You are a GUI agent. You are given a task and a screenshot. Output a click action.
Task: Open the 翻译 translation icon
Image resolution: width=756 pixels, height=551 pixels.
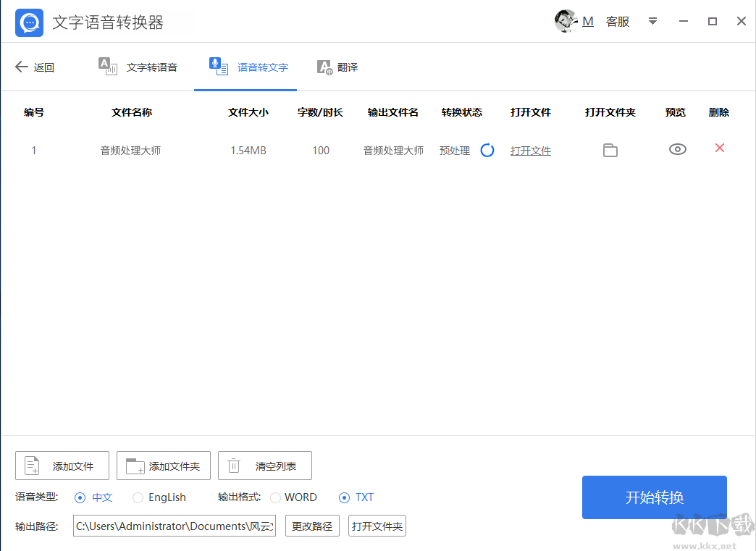(x=324, y=67)
